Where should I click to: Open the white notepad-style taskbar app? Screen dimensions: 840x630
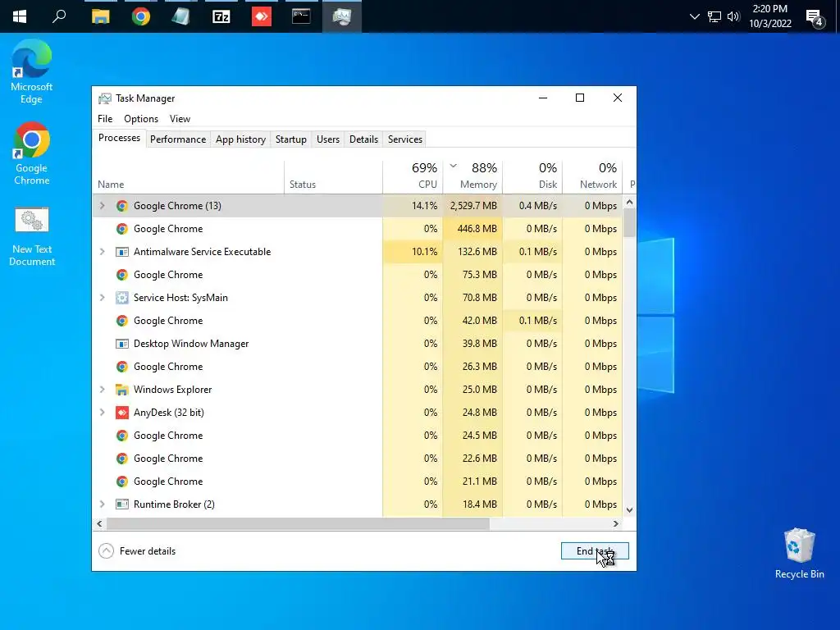181,16
